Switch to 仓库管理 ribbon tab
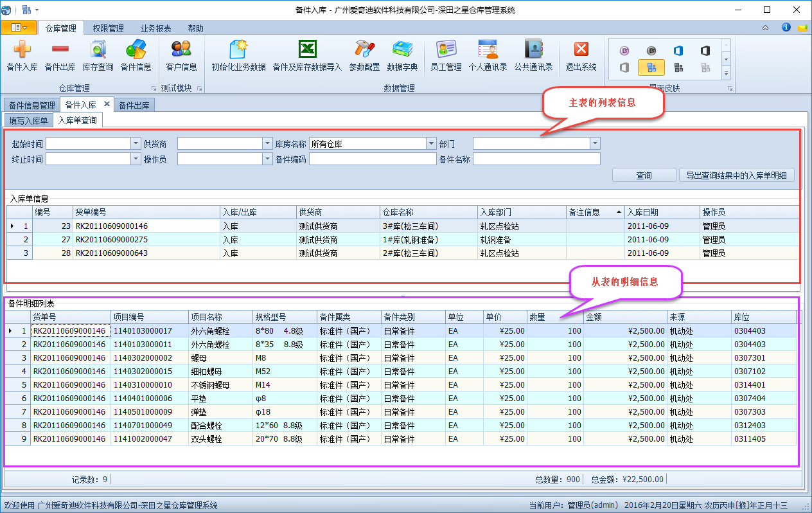812x513 pixels. pyautogui.click(x=61, y=28)
